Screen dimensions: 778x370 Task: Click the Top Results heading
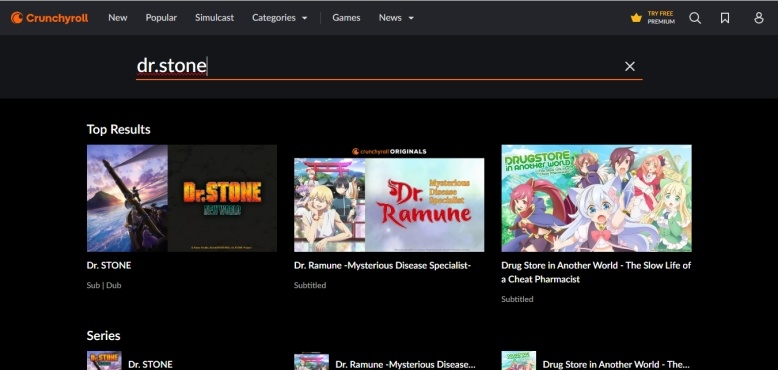[119, 129]
